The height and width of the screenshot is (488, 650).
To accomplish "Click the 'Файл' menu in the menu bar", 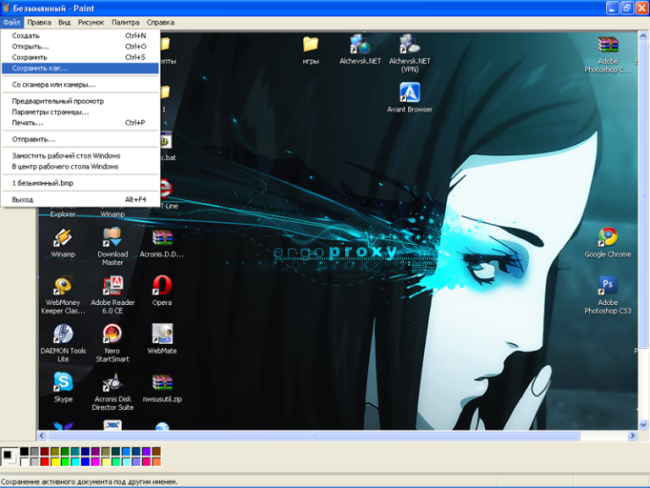I will click(x=12, y=22).
